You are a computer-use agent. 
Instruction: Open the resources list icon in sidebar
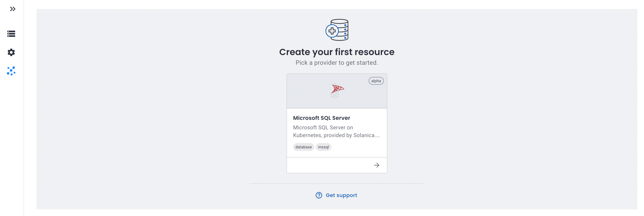[x=11, y=34]
